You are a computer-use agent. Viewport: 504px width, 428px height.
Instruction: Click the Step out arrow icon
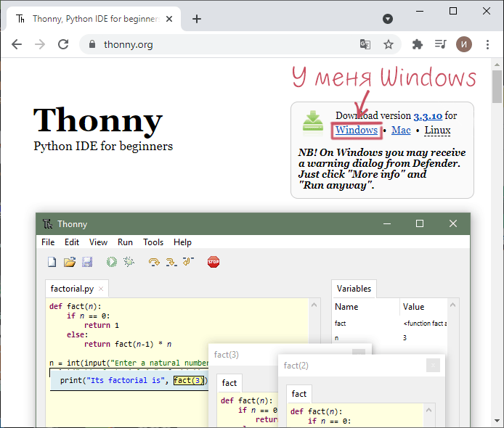(188, 261)
